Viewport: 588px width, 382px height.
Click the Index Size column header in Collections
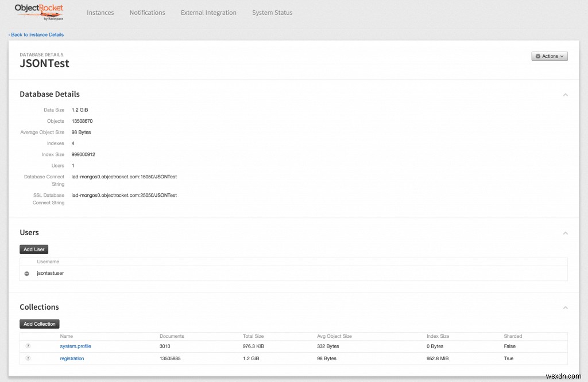438,336
